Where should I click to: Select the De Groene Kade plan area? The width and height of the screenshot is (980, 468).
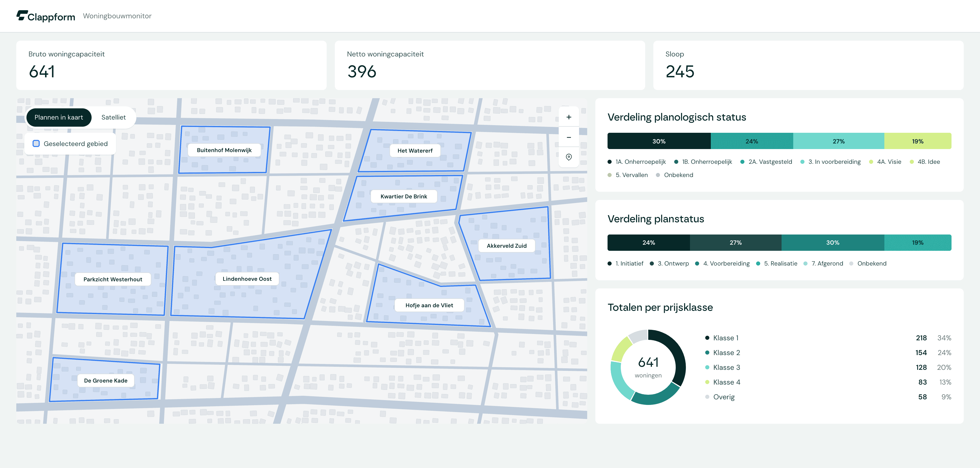[105, 381]
